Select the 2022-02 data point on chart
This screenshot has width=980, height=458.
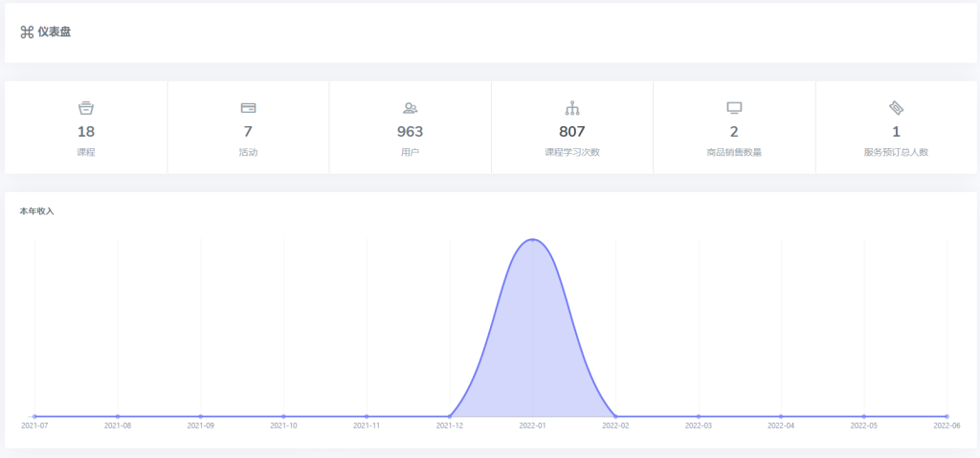(615, 416)
